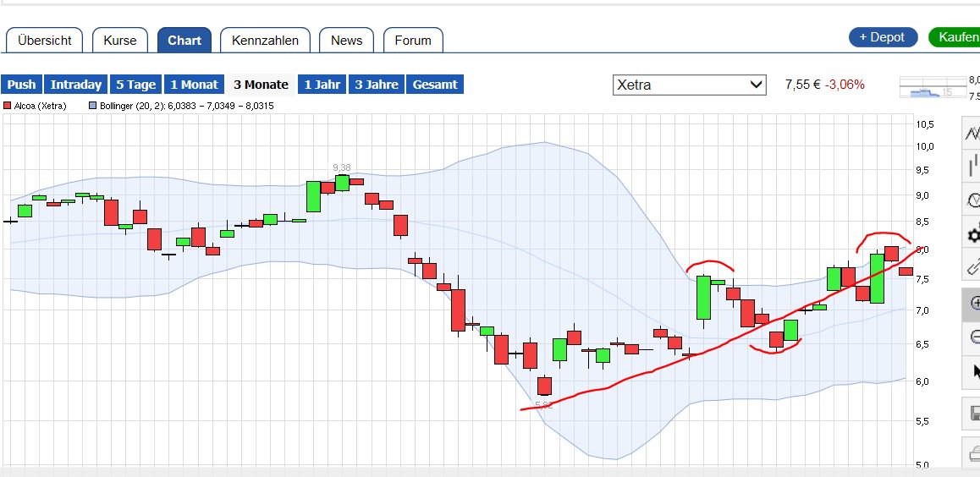Select the line chart type icon

point(972,133)
